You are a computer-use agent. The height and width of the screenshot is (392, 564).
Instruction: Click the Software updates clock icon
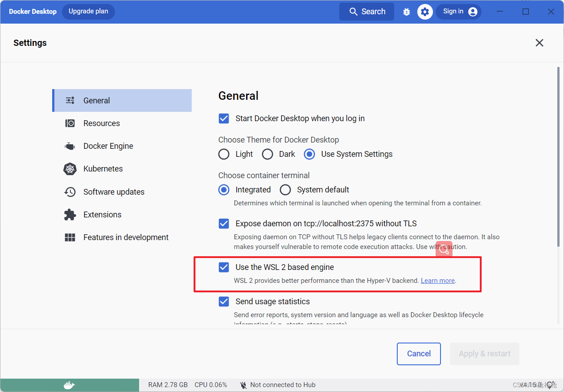pos(70,192)
